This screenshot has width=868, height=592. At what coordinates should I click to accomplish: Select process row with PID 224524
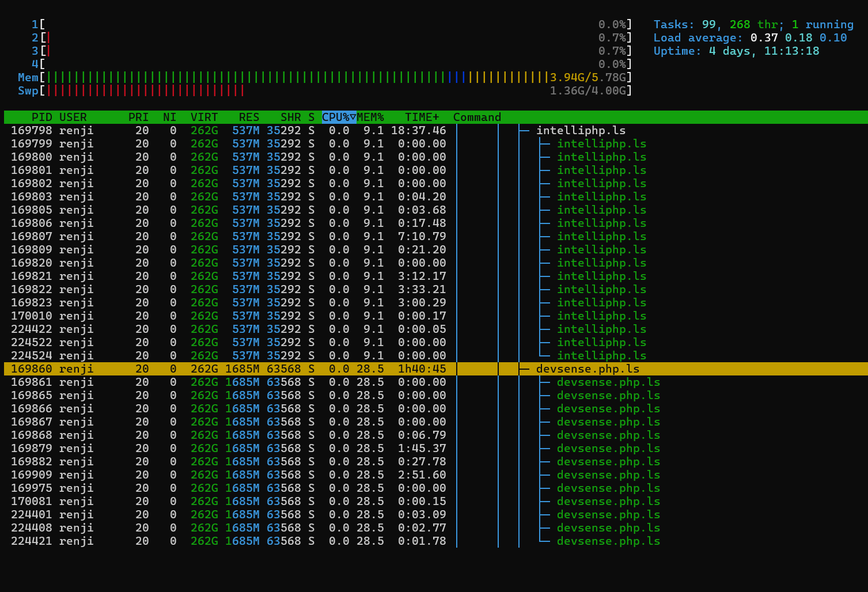tap(230, 356)
